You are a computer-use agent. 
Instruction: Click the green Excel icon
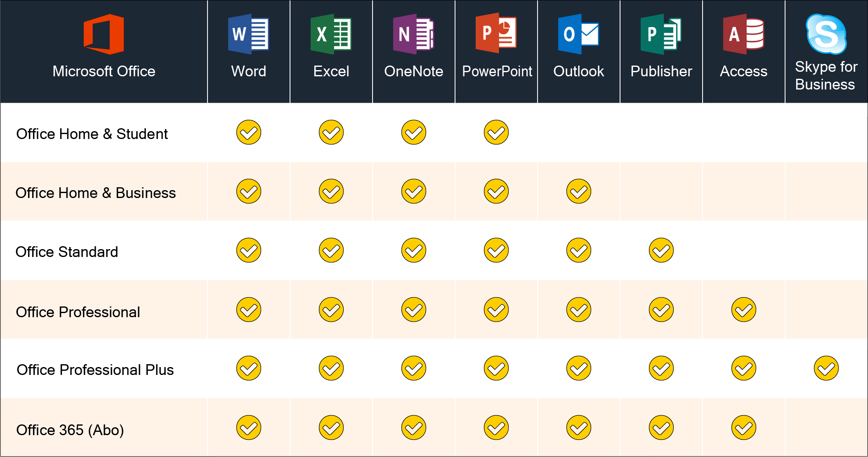pyautogui.click(x=331, y=34)
